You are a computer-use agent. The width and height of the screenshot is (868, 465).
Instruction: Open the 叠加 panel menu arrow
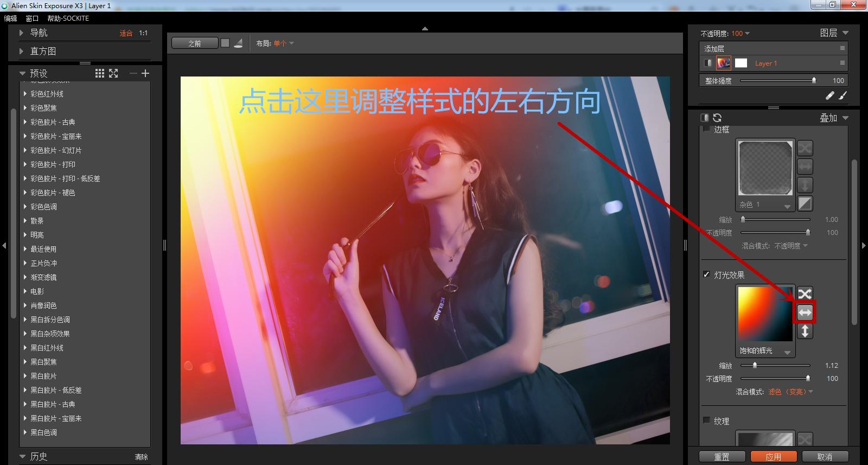pyautogui.click(x=845, y=118)
